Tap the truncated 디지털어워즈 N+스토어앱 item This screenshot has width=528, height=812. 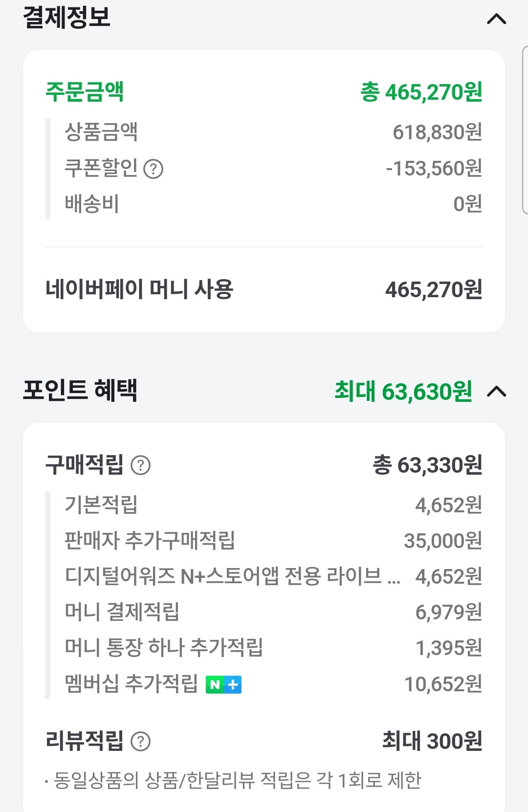click(233, 576)
